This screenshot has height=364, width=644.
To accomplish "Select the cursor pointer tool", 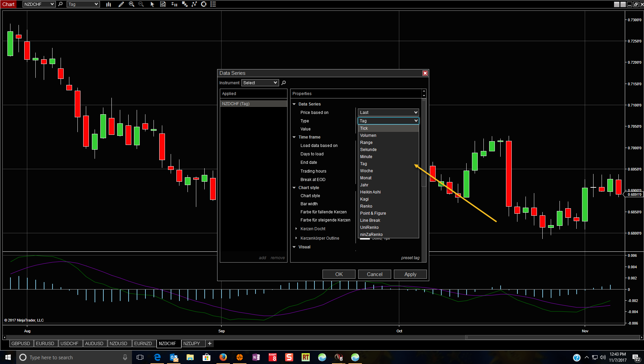I will click(x=152, y=4).
